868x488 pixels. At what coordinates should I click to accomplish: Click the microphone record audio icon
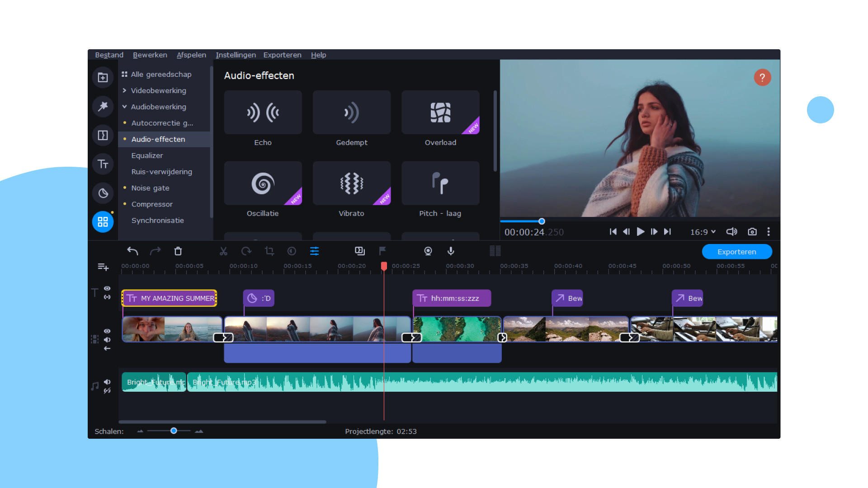(451, 251)
